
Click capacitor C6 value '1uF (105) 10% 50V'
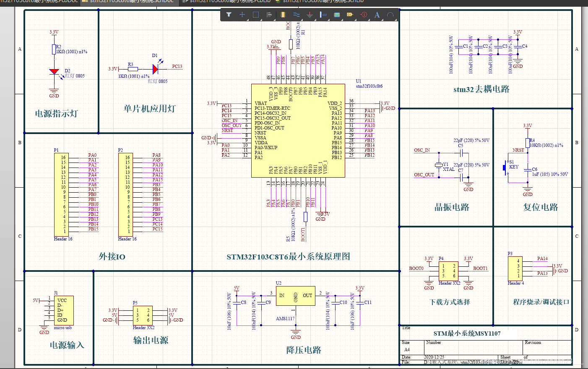coord(550,174)
